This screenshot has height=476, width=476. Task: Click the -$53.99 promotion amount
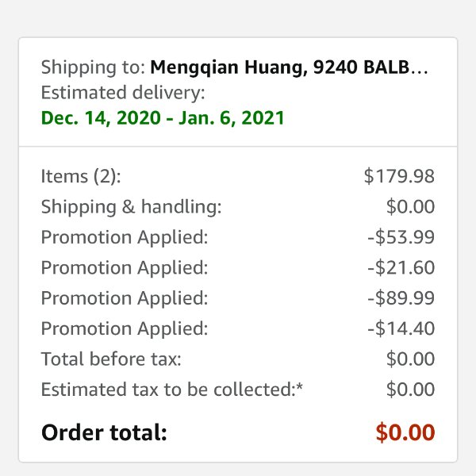point(401,237)
